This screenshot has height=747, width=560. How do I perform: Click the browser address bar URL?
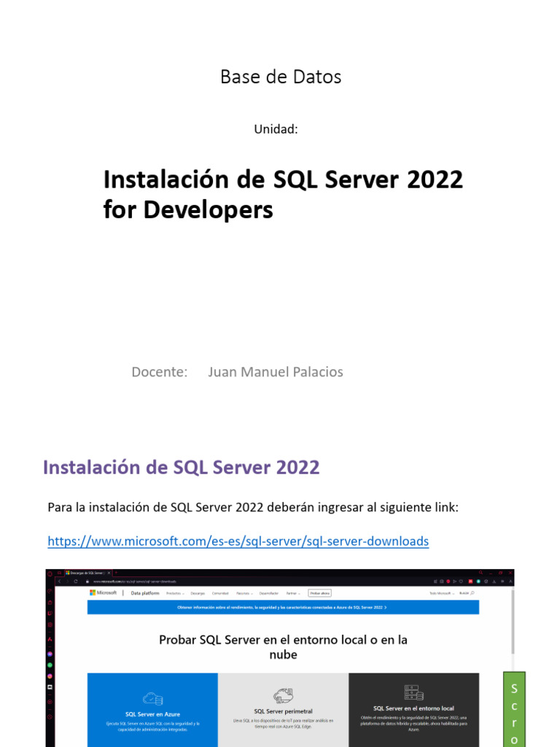[x=134, y=581]
